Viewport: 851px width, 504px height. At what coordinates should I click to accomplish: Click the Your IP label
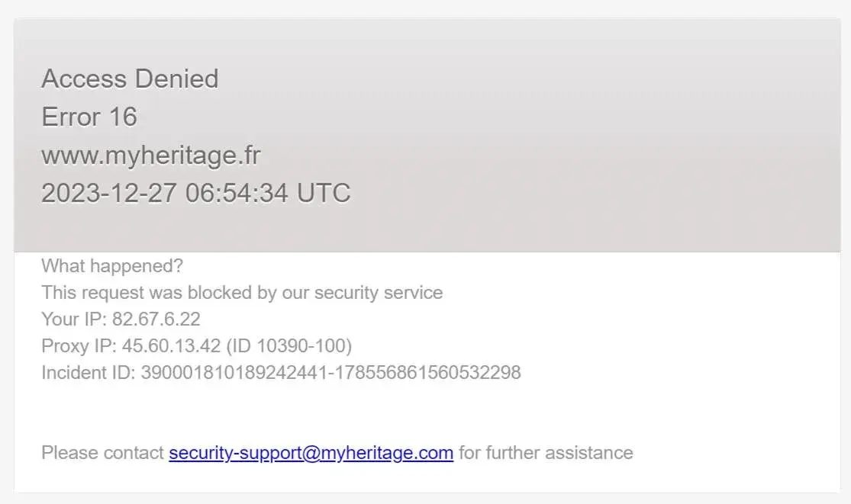(x=74, y=319)
